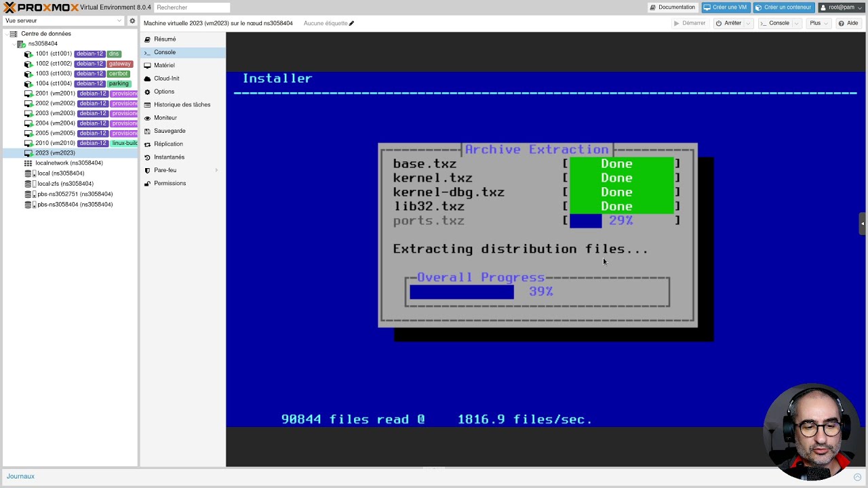Screen dimensions: 868x488
Task: Select 2023 (vm2023) in the server tree
Action: click(69, 153)
